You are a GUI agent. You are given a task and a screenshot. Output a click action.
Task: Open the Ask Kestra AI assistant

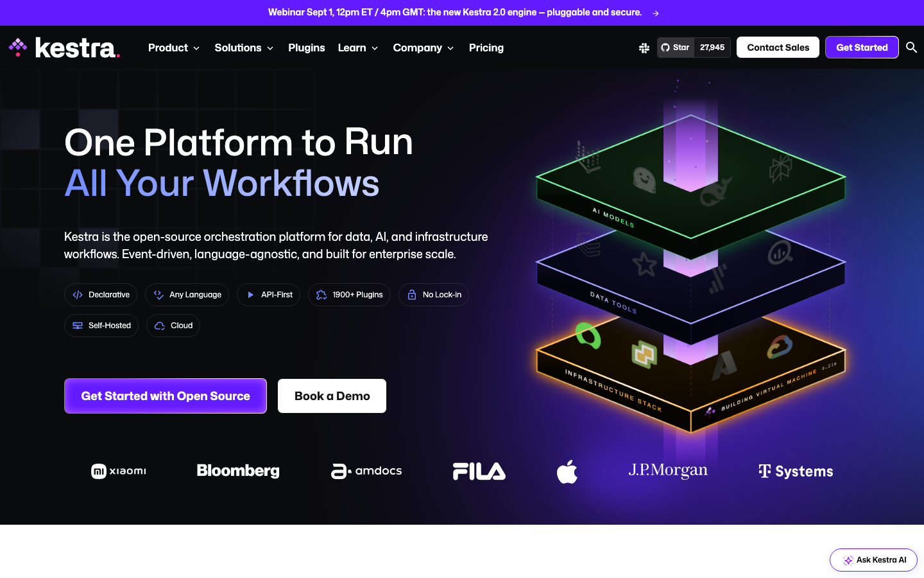(x=873, y=560)
